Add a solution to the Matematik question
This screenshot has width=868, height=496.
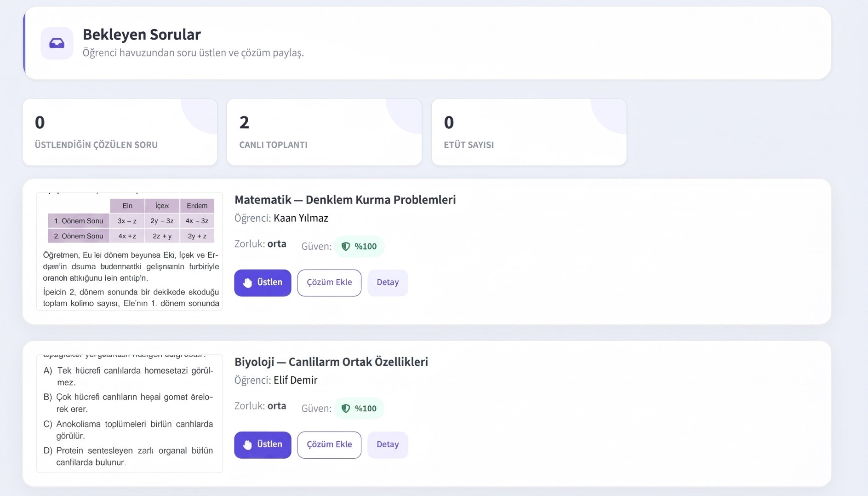pos(329,283)
